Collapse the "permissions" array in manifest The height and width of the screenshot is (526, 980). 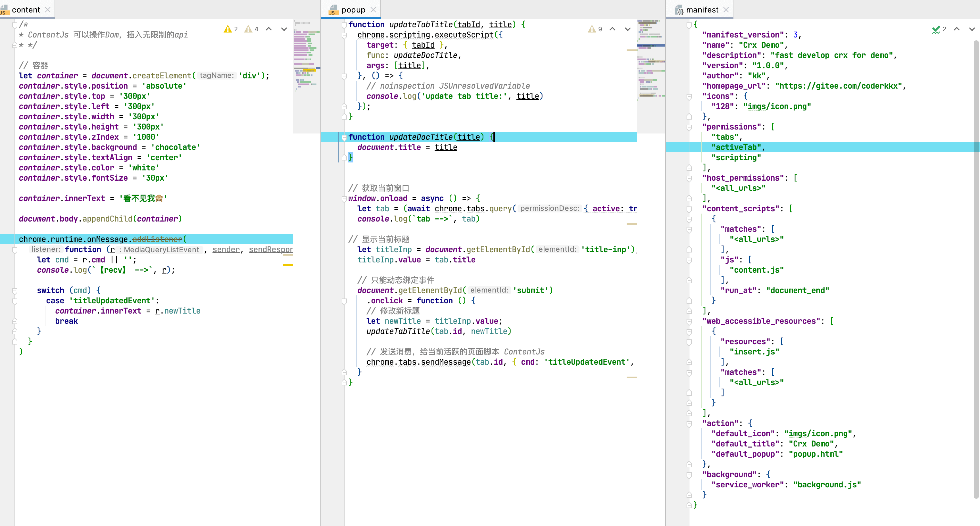(x=689, y=127)
